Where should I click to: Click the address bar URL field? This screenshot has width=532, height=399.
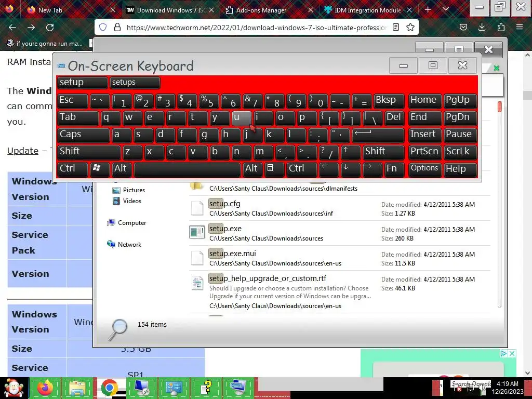256,28
